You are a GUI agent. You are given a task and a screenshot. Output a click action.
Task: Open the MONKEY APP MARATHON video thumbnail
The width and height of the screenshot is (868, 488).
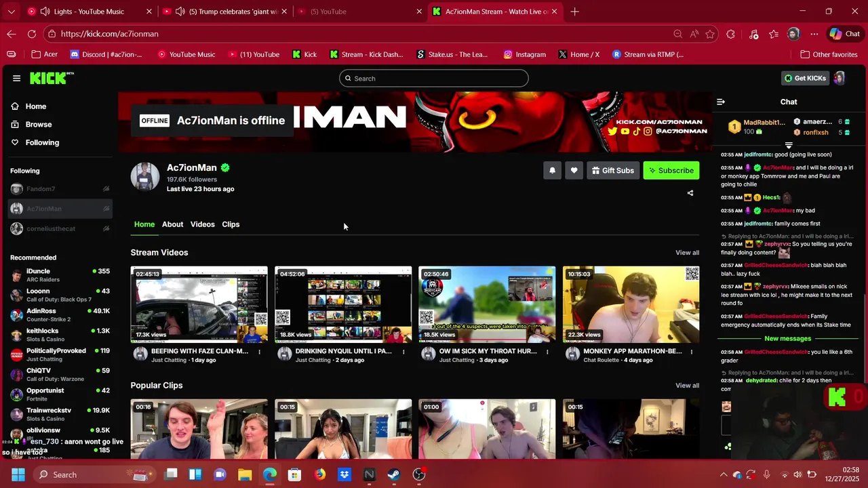click(x=631, y=304)
